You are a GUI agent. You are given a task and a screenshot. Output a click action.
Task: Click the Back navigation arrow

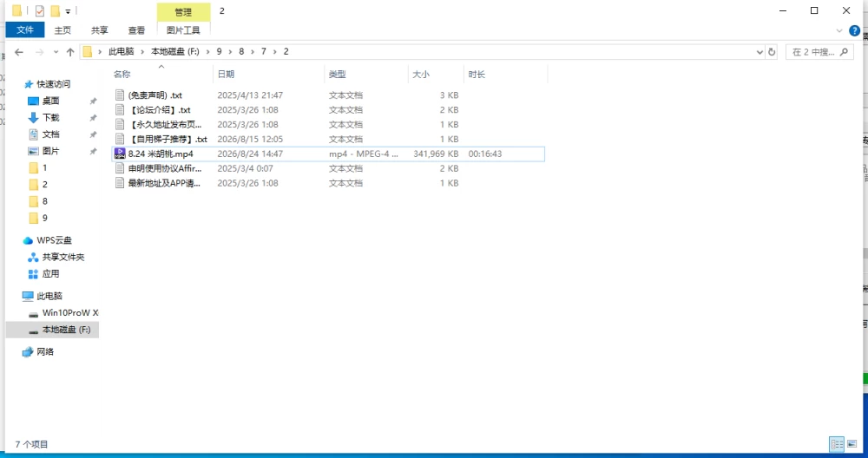tap(19, 52)
